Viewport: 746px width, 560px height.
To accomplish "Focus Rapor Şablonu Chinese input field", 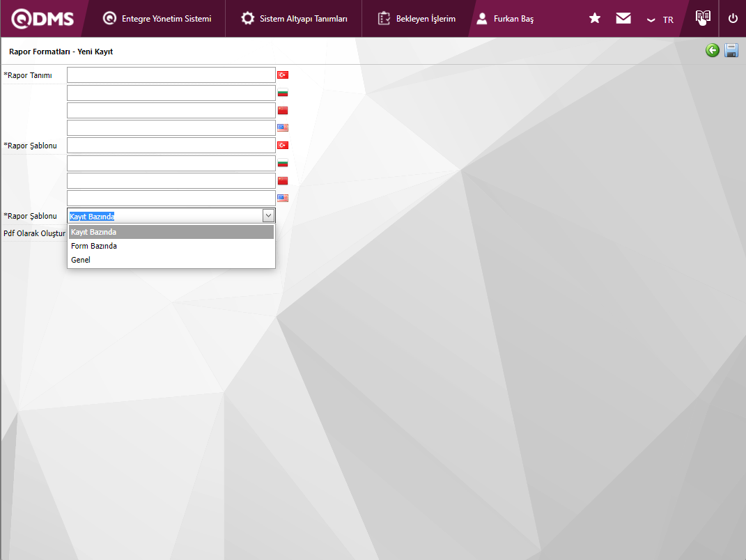I will pos(171,181).
